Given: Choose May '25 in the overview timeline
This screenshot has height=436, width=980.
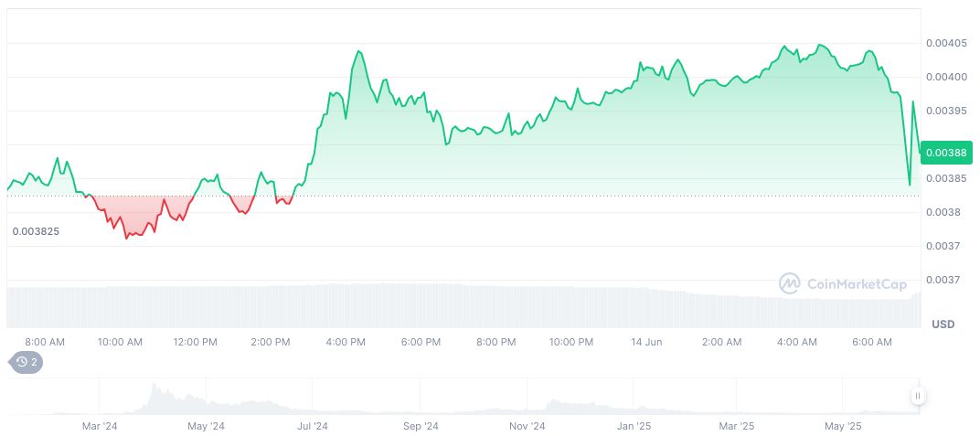Looking at the screenshot, I should pos(843,426).
